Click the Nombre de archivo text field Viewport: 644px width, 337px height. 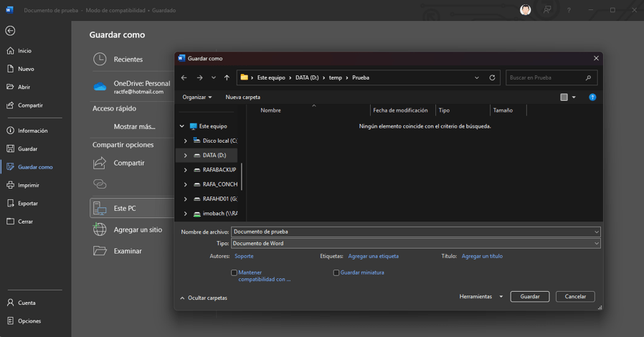(x=409, y=232)
